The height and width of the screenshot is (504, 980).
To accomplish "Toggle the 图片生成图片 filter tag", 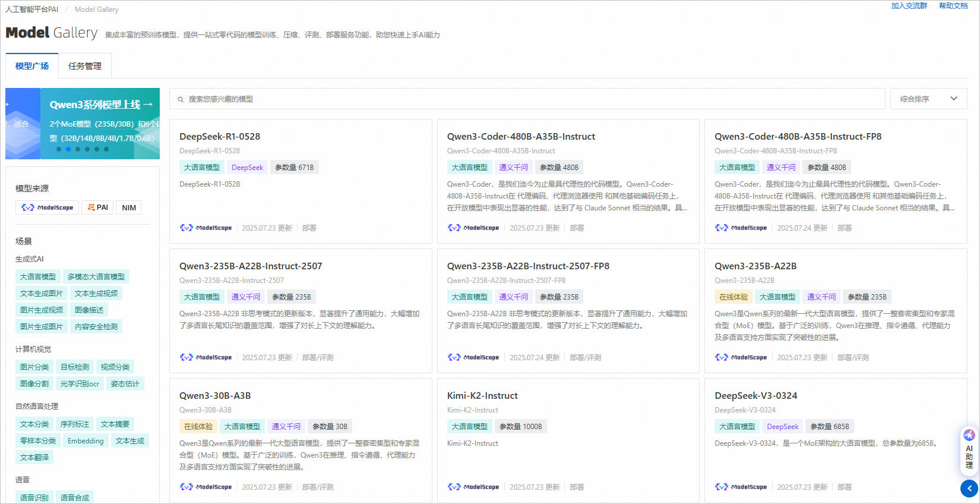I will coord(42,326).
